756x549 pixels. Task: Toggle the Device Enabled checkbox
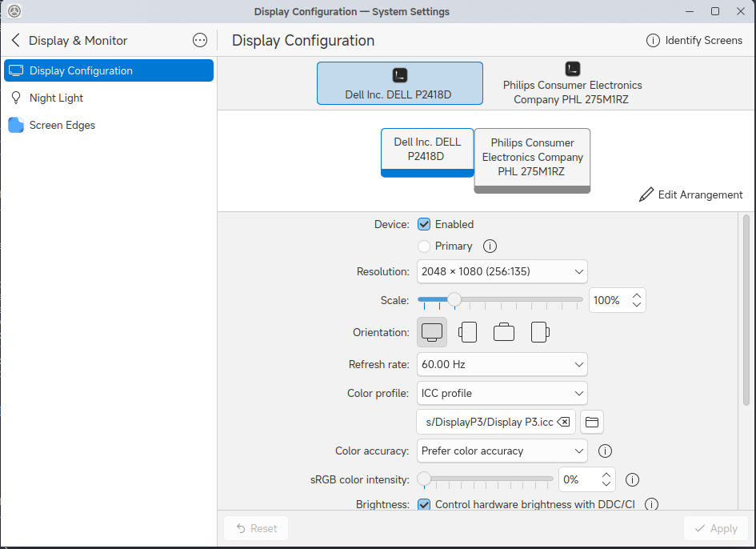tap(424, 224)
